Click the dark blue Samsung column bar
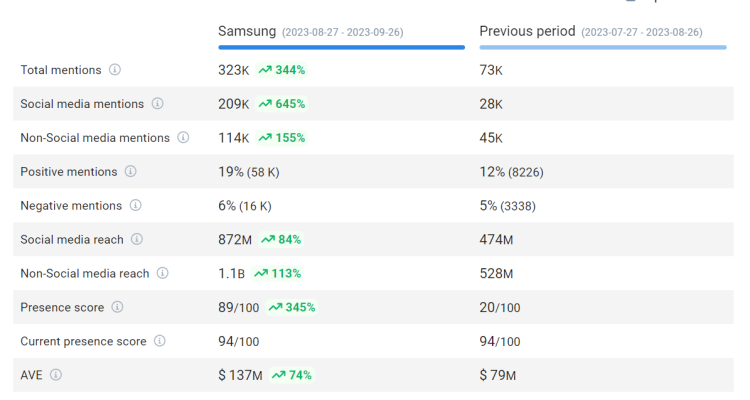The image size is (750, 400). [x=341, y=47]
